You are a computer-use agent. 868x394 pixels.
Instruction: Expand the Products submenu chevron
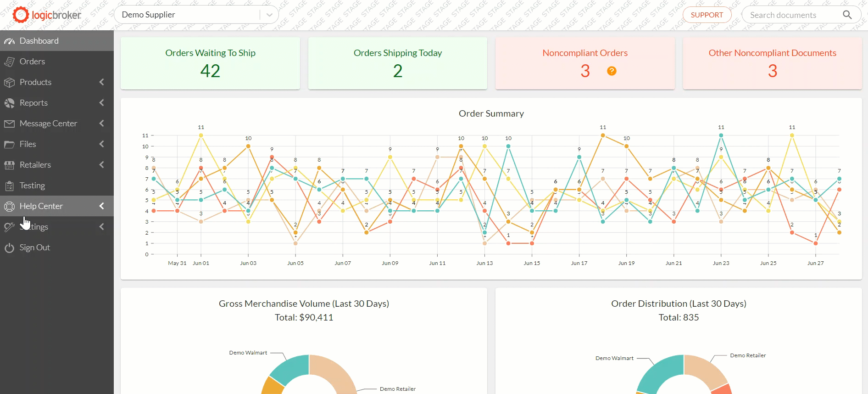(102, 82)
